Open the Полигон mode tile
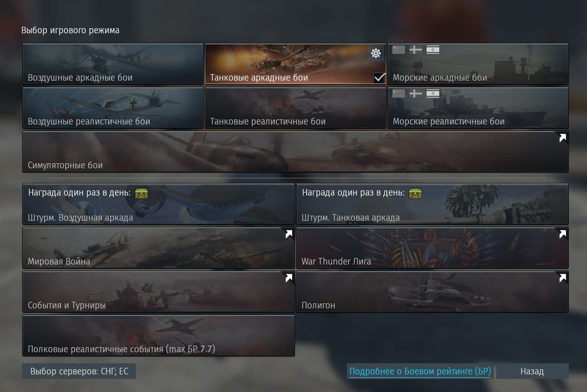The image size is (587, 392). click(x=432, y=292)
